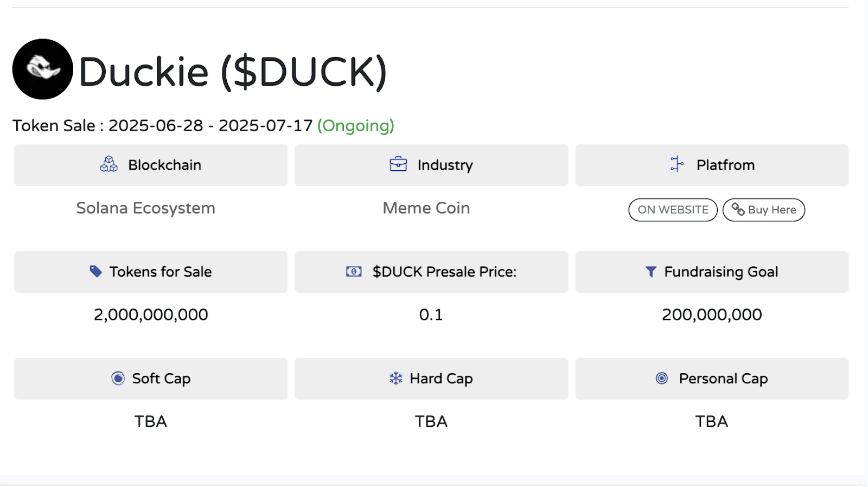Click the tag icon next to Tokens for Sale
This screenshot has height=487, width=868.
[x=96, y=271]
